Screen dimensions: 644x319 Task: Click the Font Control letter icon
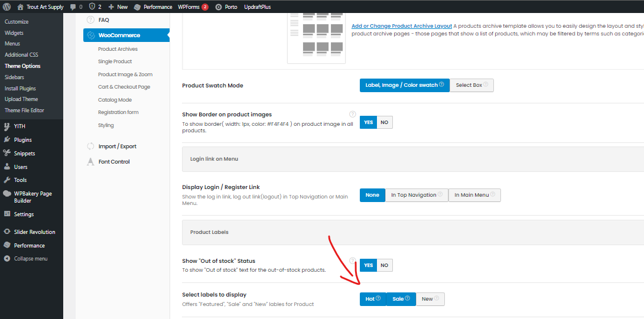(x=91, y=162)
